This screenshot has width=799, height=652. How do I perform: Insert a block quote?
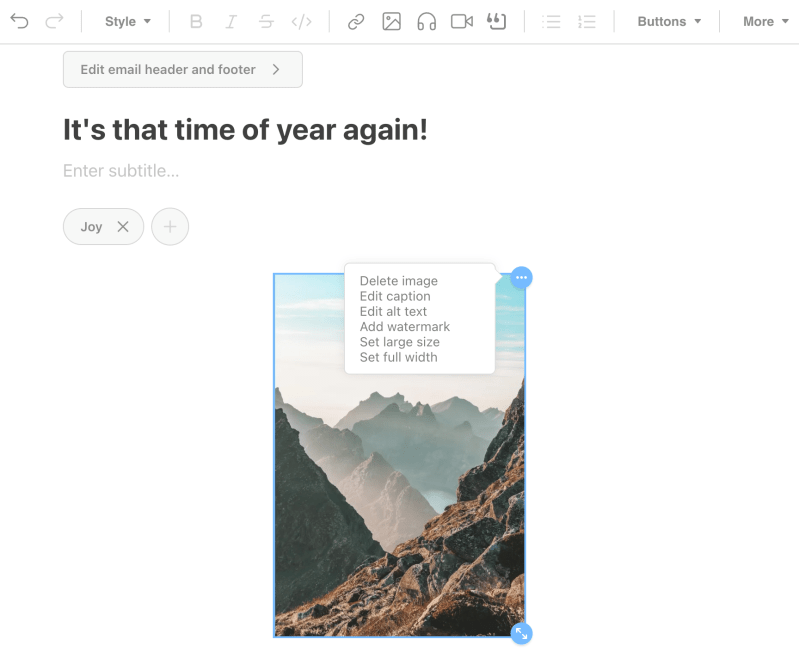point(497,21)
